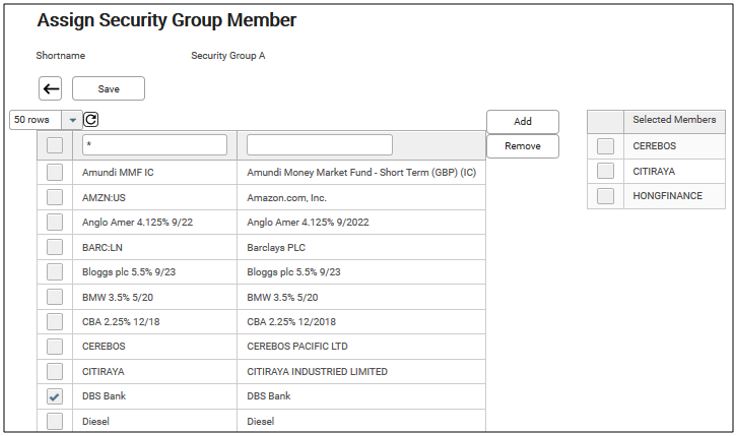Click the empty description filter field
Viewport: 737px width, 436px height.
pyautogui.click(x=319, y=145)
